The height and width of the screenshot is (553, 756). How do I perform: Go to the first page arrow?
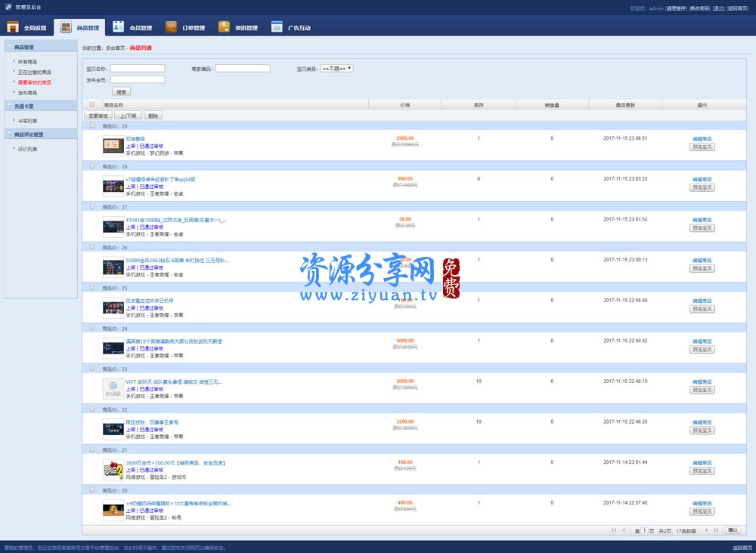(614, 530)
